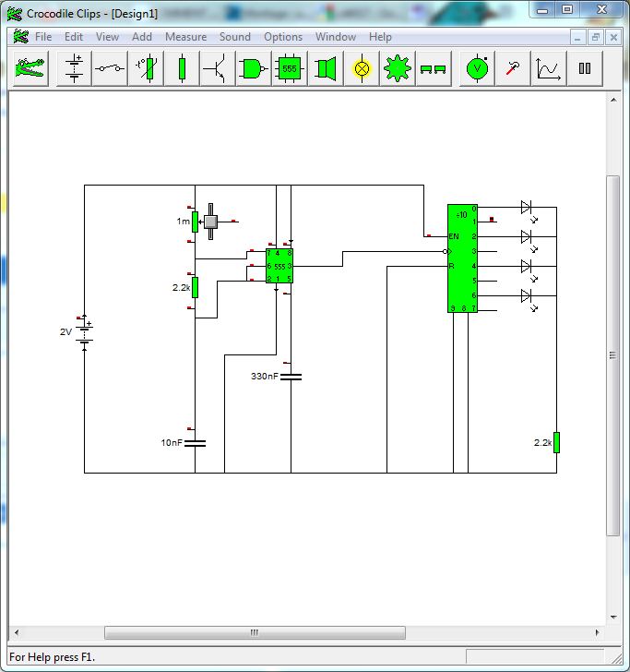Select the LED on counter output 4
Viewport: 630px width, 672px height.
point(526,266)
